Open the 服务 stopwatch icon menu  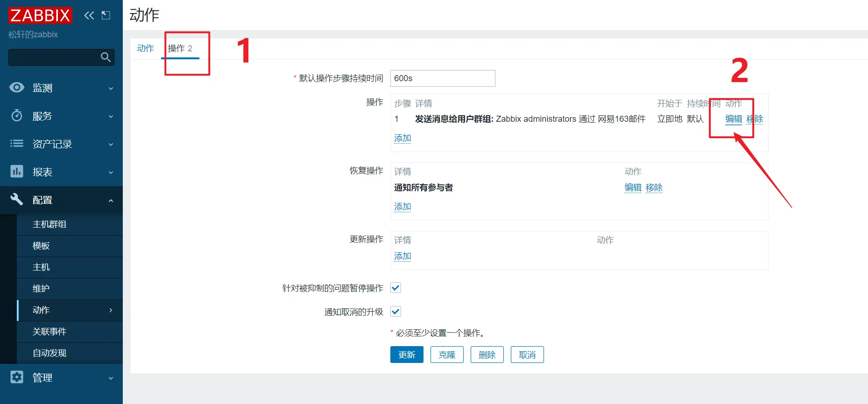pos(17,116)
